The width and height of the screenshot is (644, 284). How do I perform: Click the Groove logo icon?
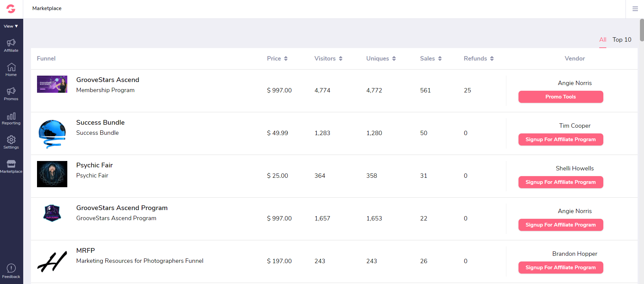tap(11, 9)
